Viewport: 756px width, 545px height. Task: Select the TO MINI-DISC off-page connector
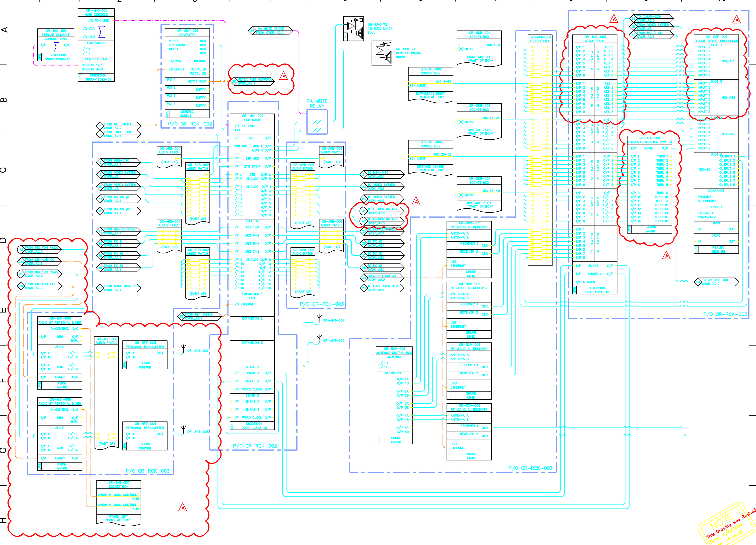(382, 174)
